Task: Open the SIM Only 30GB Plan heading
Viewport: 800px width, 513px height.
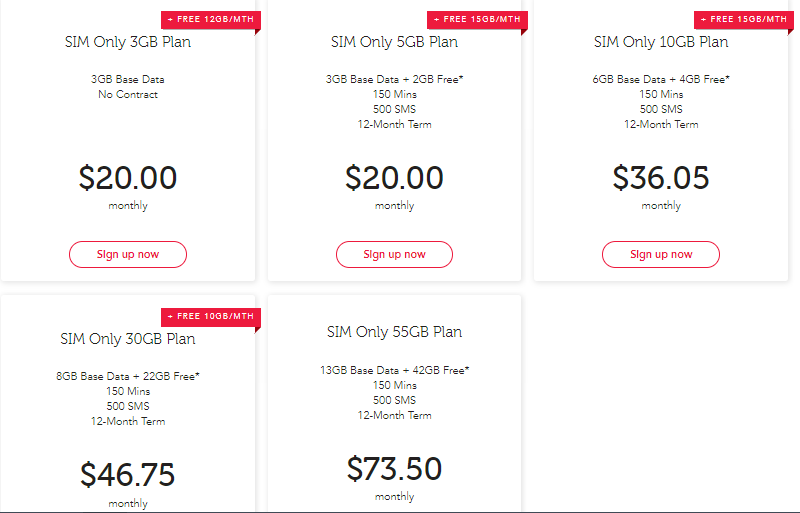Action: coord(128,339)
